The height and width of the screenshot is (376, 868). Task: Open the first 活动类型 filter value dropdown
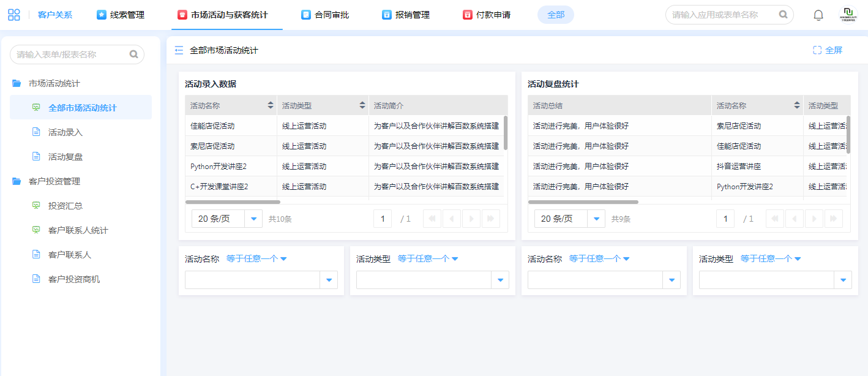point(500,280)
